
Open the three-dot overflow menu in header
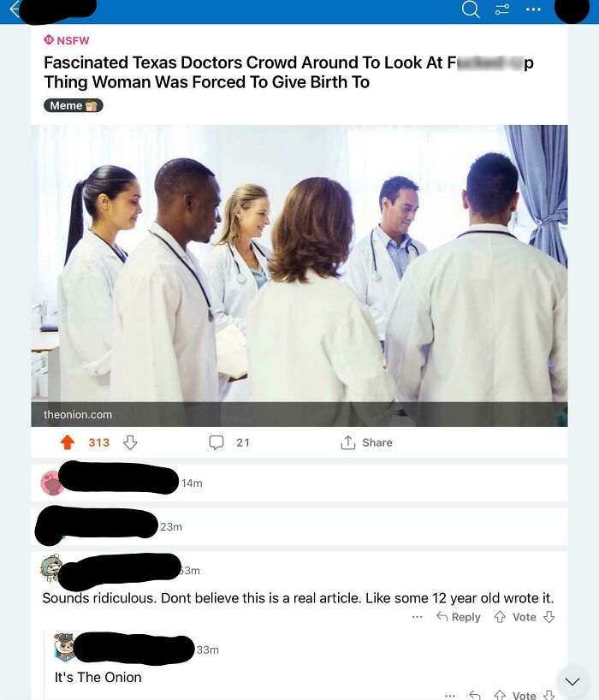click(x=533, y=9)
